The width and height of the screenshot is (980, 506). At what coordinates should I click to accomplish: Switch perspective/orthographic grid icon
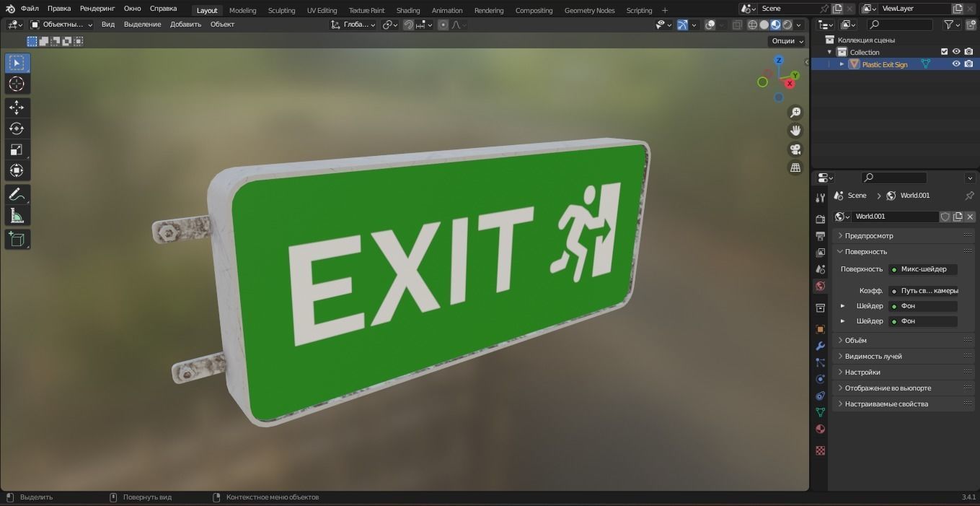[x=795, y=167]
